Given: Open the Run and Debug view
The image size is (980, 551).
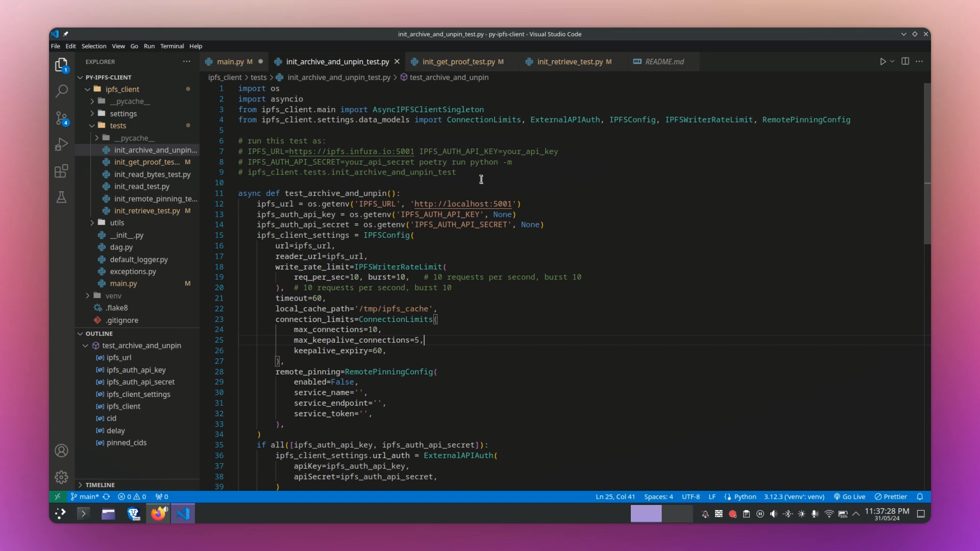Looking at the screenshot, I should [61, 144].
